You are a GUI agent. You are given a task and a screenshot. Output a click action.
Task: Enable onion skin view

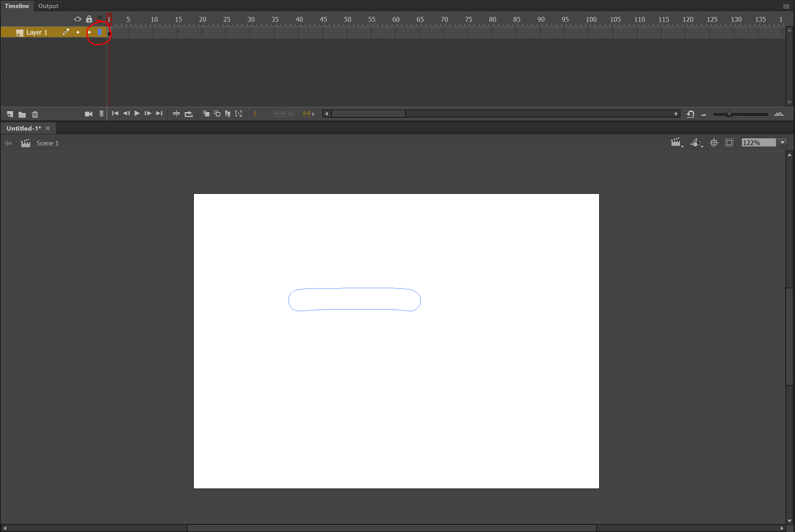coord(206,113)
